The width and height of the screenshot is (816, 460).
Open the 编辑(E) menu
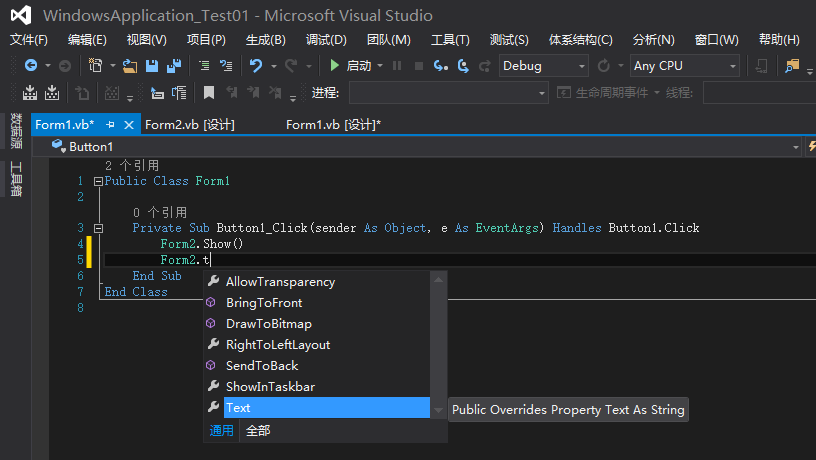pos(87,40)
